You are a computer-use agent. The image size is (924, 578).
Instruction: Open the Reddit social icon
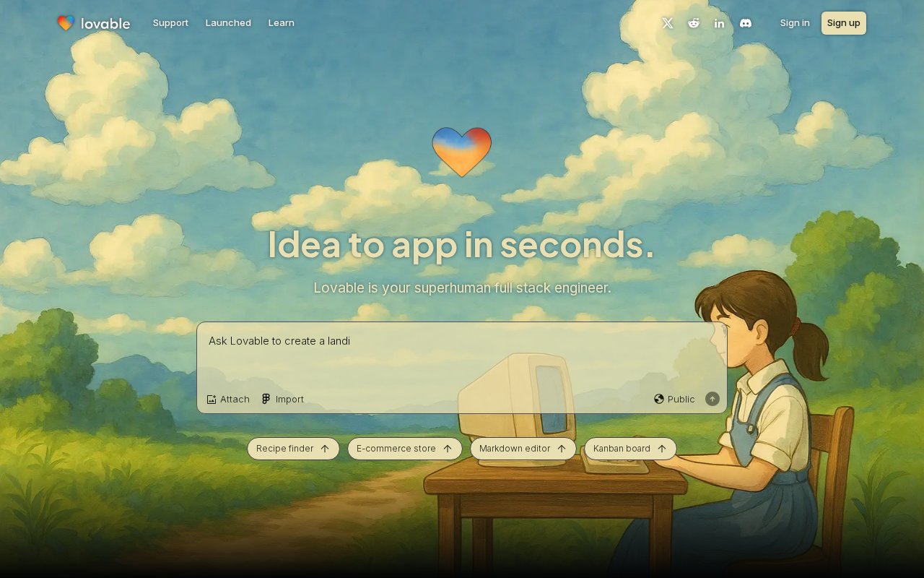pyautogui.click(x=694, y=23)
